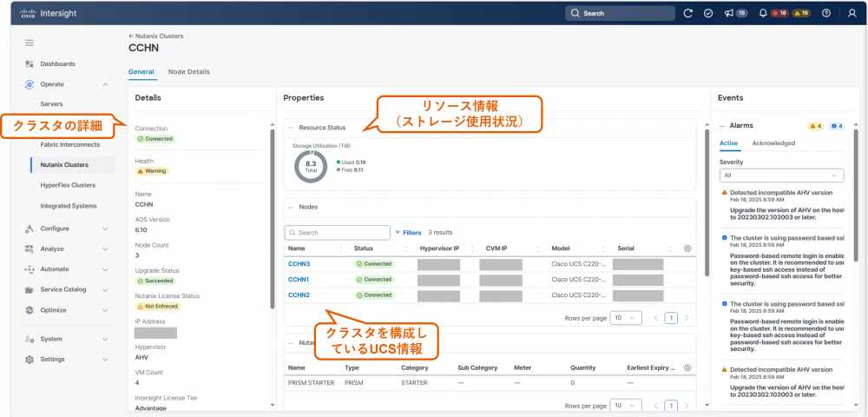This screenshot has height=417, width=868.
Task: Expand the System menu section
Action: pyautogui.click(x=105, y=339)
